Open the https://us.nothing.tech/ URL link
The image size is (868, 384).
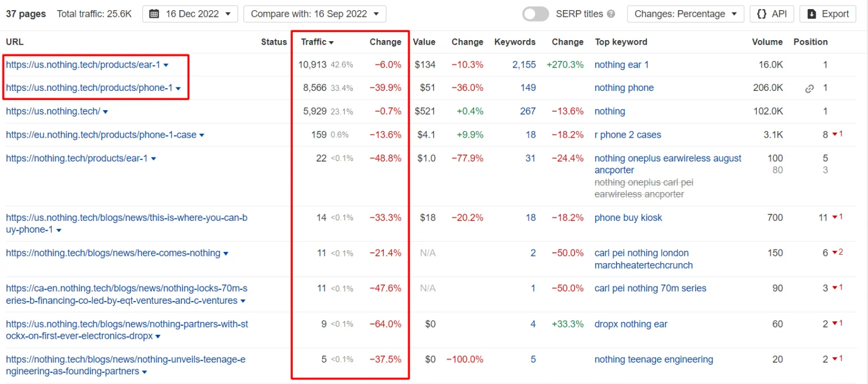click(x=53, y=111)
